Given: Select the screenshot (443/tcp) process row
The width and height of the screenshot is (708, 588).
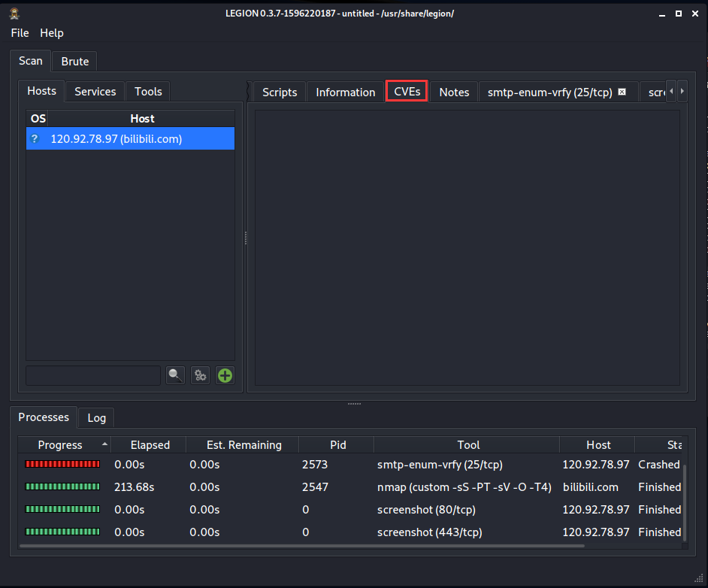Looking at the screenshot, I should coord(350,532).
